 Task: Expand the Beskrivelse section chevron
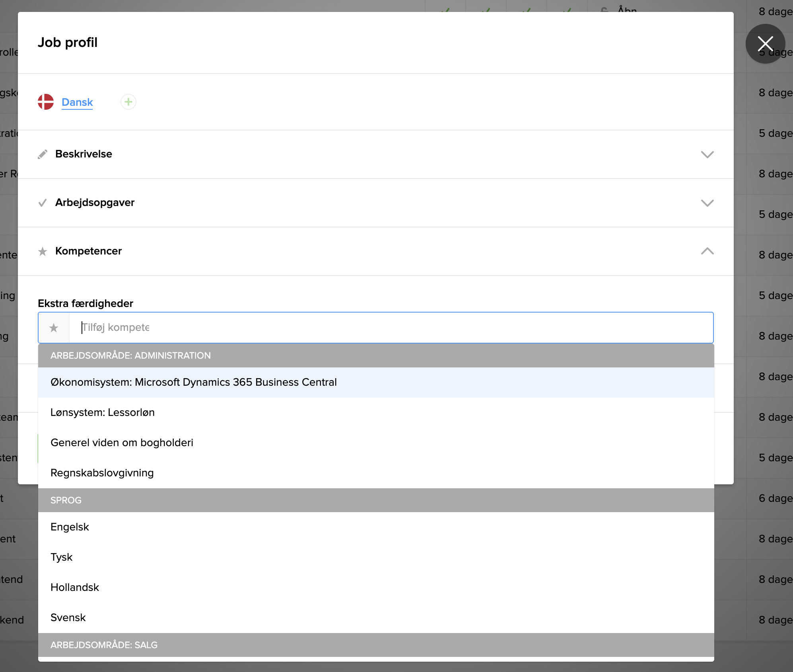click(707, 154)
